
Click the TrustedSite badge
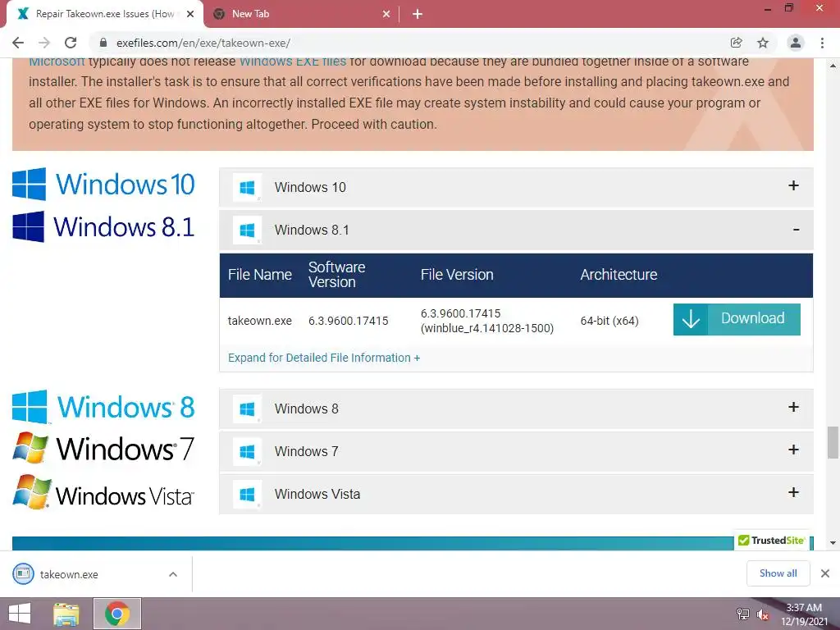click(x=771, y=541)
